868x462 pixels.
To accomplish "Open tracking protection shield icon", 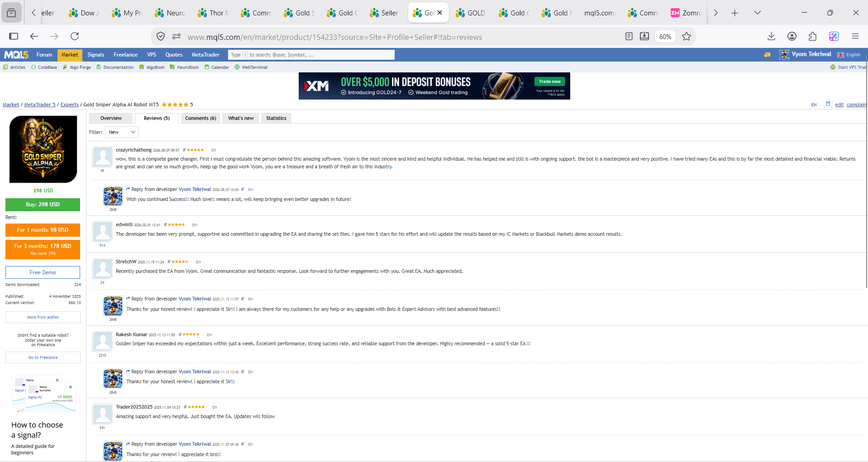I will click(x=161, y=36).
